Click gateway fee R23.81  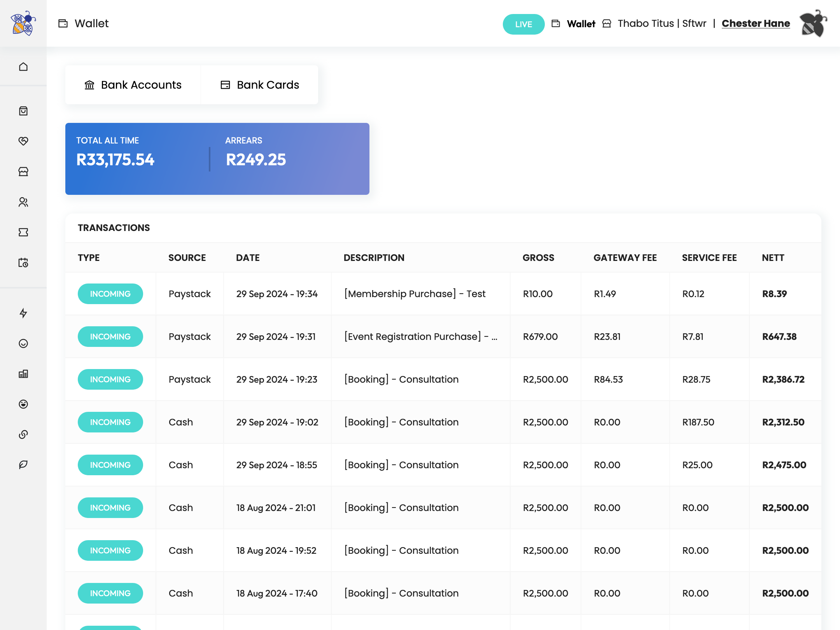[x=607, y=336]
